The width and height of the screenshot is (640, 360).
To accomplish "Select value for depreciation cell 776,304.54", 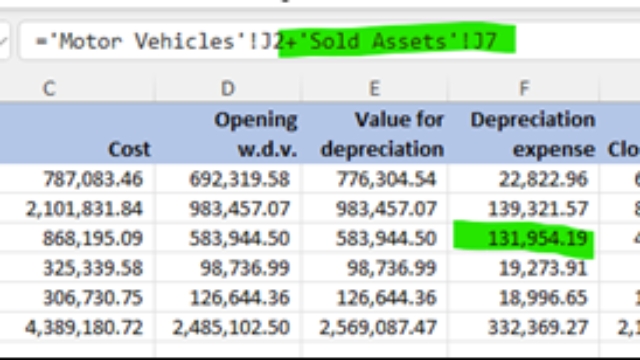I will pyautogui.click(x=374, y=179).
